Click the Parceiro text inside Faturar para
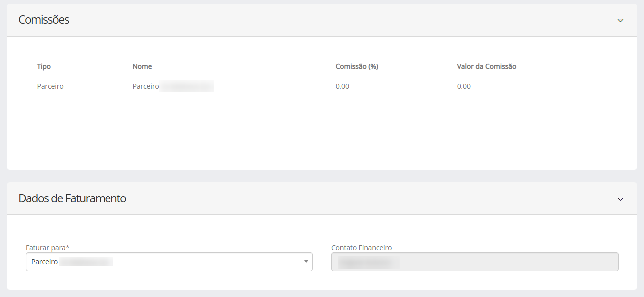The height and width of the screenshot is (297, 644). click(44, 262)
